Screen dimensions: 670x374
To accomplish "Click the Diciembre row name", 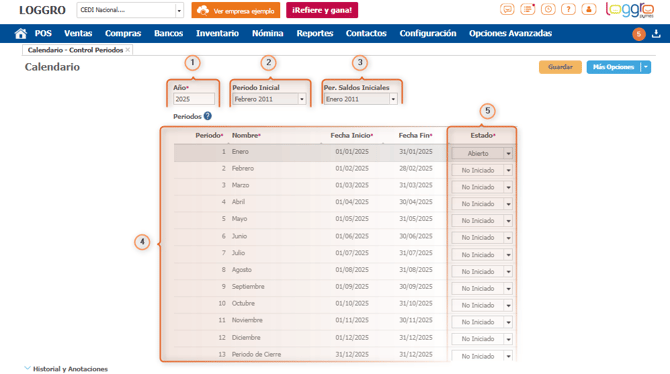I will tap(246, 338).
